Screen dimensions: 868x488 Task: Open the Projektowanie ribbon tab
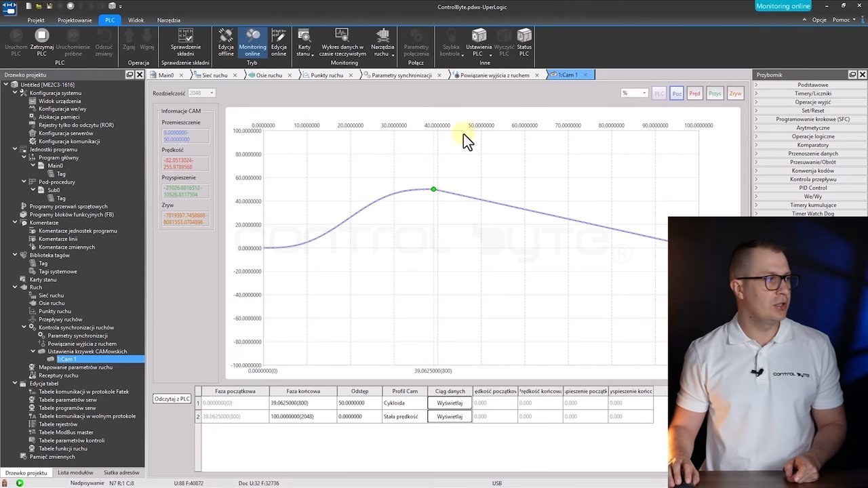(x=75, y=20)
